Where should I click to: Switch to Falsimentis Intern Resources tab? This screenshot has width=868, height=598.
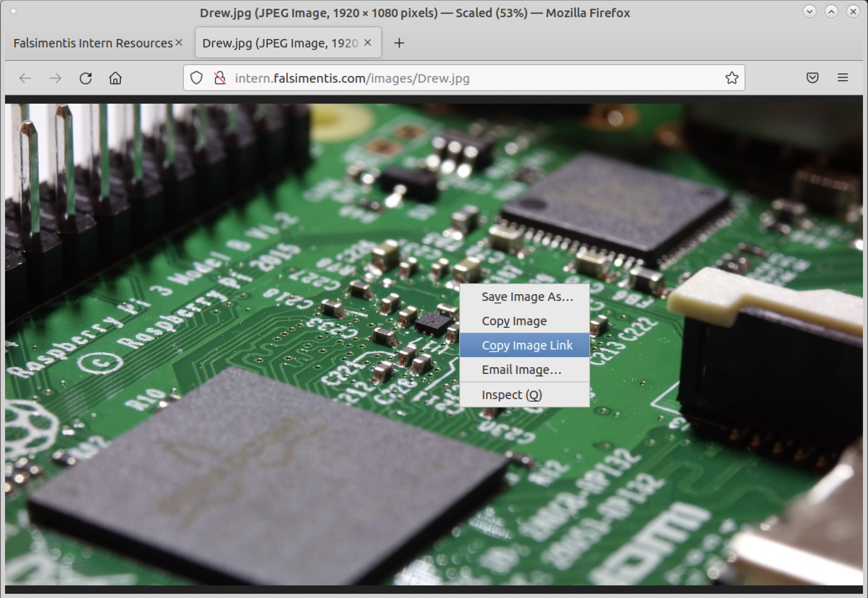(x=93, y=43)
